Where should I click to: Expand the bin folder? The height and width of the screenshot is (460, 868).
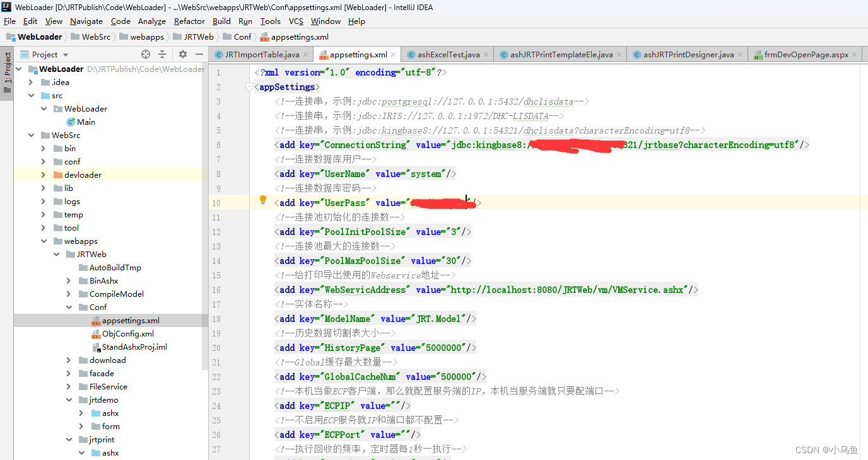click(44, 148)
